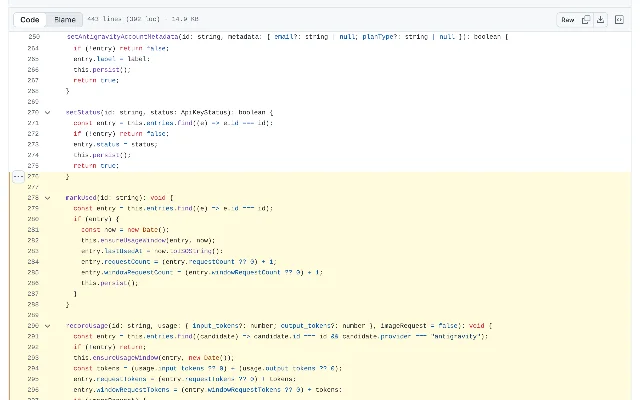Image resolution: width=640 pixels, height=400 pixels.
Task: Collapse the recordUsage function fold chevron
Action: (x=47, y=326)
